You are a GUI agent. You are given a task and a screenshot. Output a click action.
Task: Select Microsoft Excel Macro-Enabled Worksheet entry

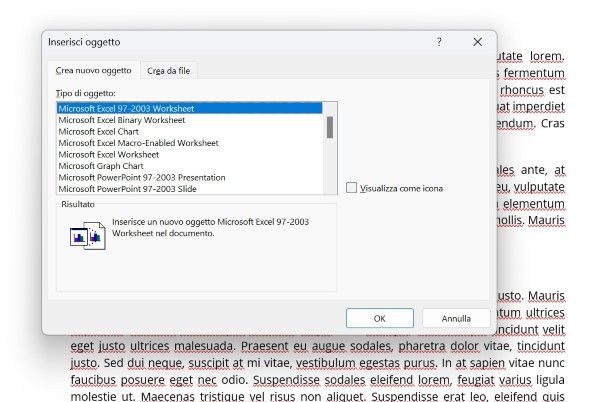coord(189,143)
